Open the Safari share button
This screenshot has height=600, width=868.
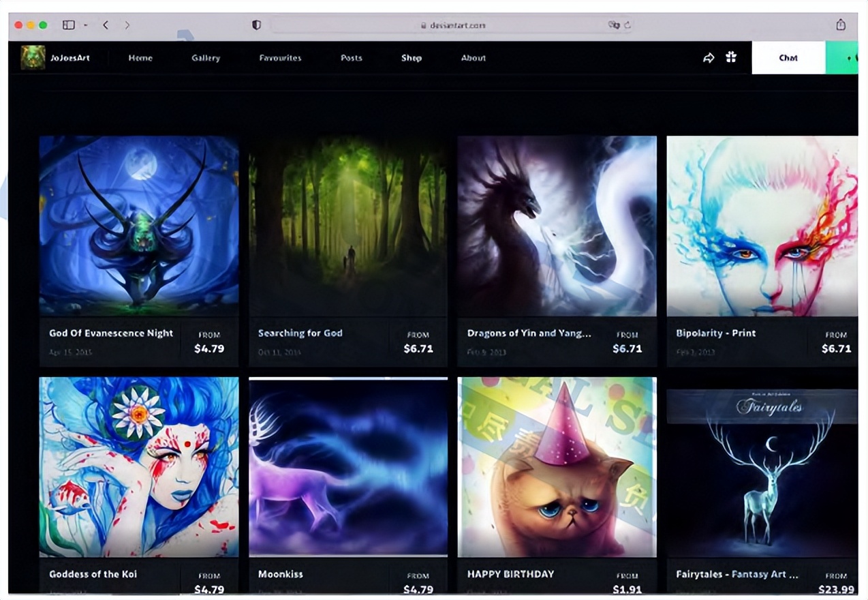tap(841, 25)
